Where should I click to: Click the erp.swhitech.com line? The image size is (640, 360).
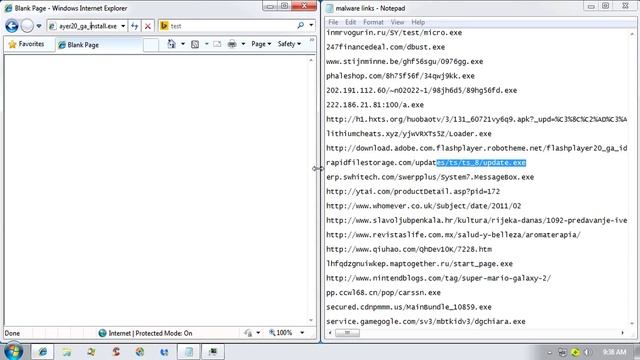430,178
